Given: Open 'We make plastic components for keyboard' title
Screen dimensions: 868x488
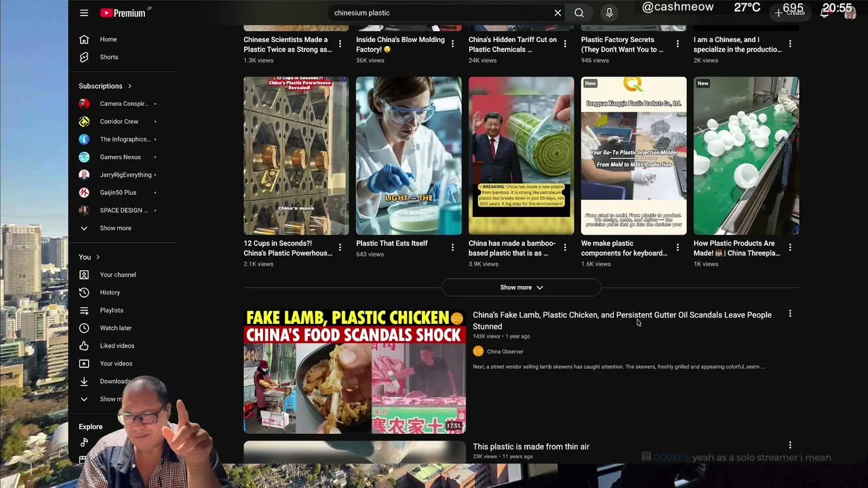Looking at the screenshot, I should (x=625, y=248).
